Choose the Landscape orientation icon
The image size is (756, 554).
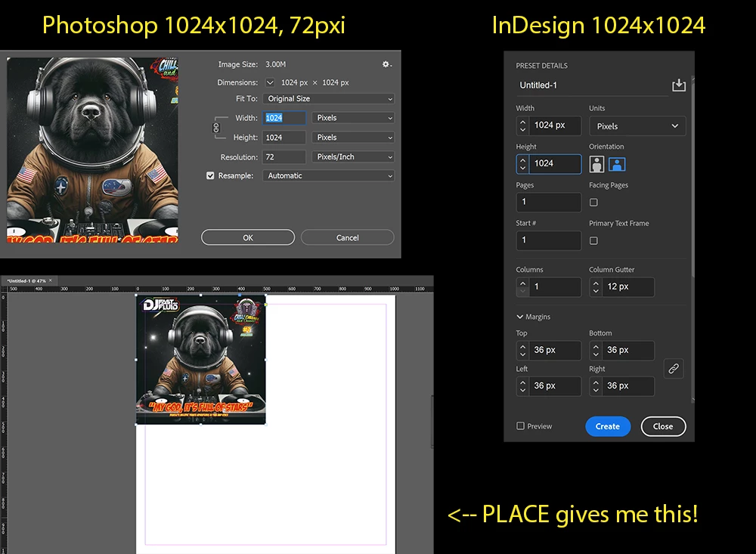tap(617, 165)
